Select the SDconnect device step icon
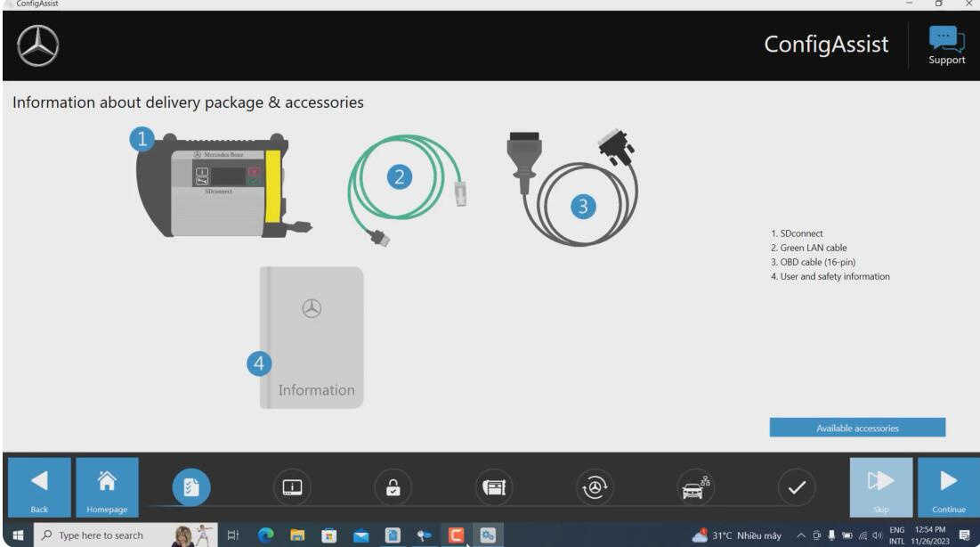 (x=494, y=487)
